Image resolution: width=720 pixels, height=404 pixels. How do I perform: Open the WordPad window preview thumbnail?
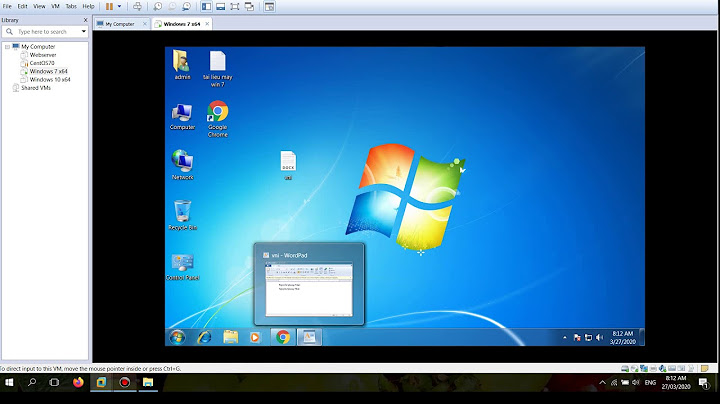309,289
